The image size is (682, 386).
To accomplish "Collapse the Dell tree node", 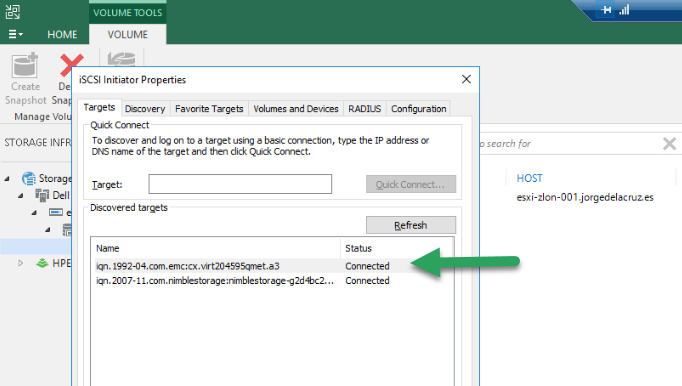I will (x=20, y=196).
